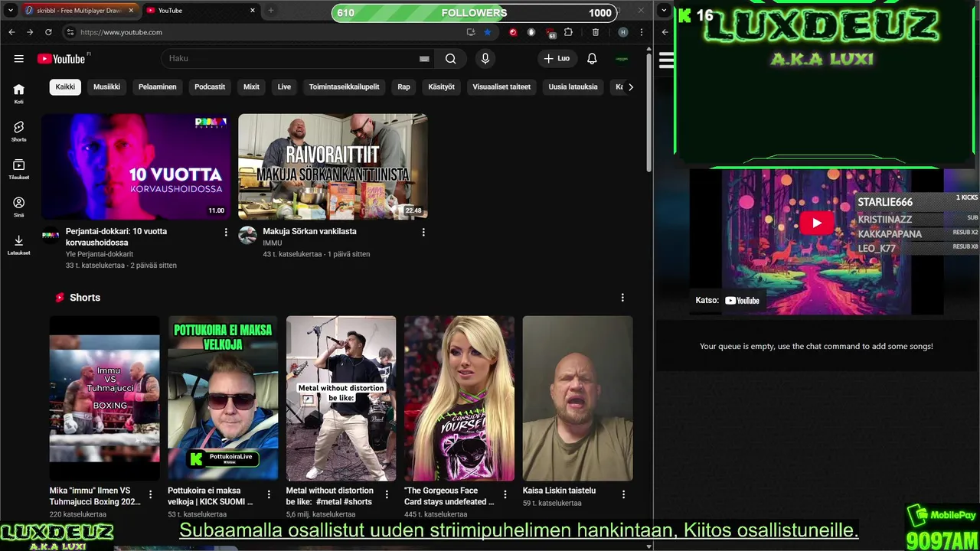Select the Rap filter chip
Screen dimensions: 980x551
click(x=403, y=86)
